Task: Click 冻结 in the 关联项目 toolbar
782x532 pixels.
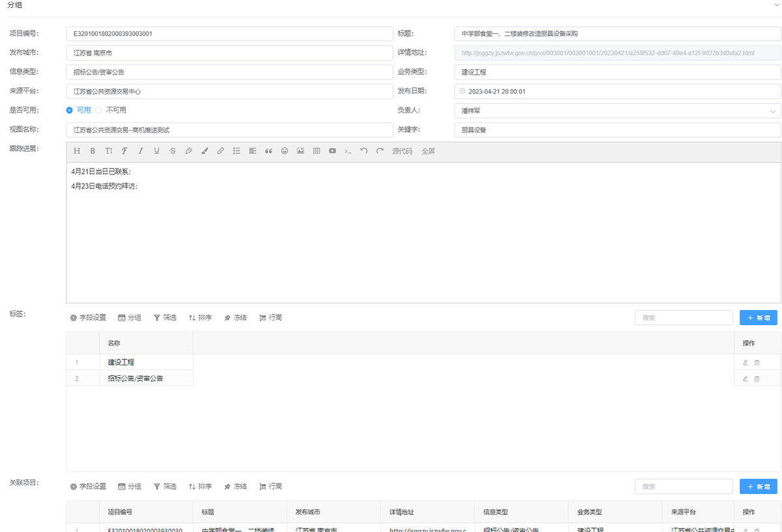Action: 235,486
